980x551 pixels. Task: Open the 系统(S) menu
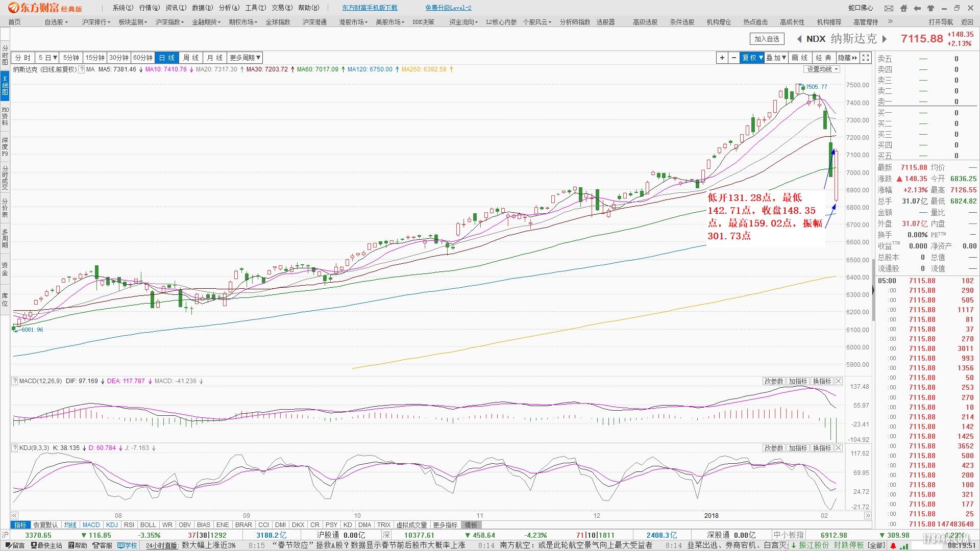pyautogui.click(x=122, y=8)
